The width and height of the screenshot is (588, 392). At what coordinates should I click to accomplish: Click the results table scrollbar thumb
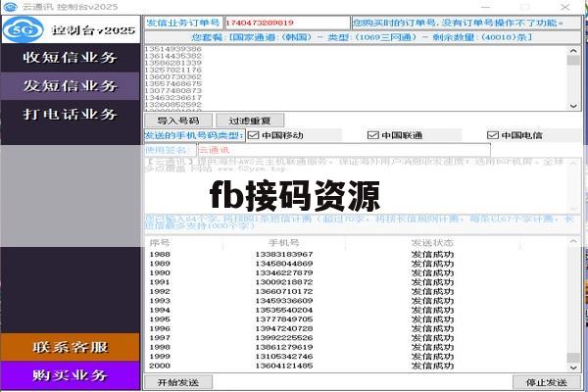pyautogui.click(x=573, y=358)
